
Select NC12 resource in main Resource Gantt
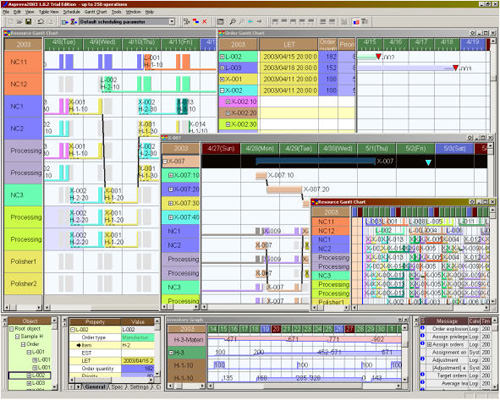(23, 84)
